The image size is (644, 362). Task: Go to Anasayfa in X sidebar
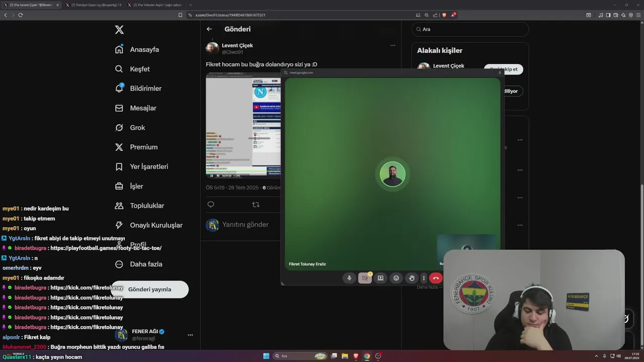(137, 49)
